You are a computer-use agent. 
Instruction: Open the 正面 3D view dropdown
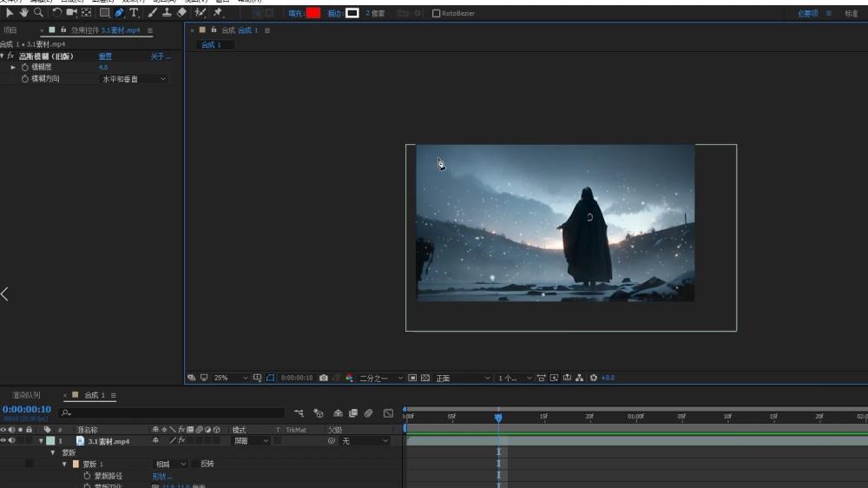pyautogui.click(x=463, y=378)
